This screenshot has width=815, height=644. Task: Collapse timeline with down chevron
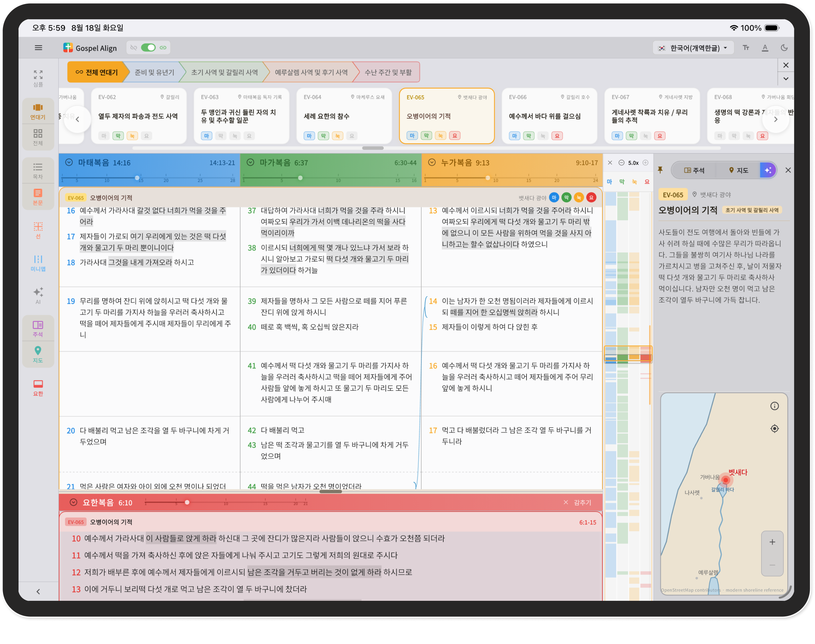(786, 79)
